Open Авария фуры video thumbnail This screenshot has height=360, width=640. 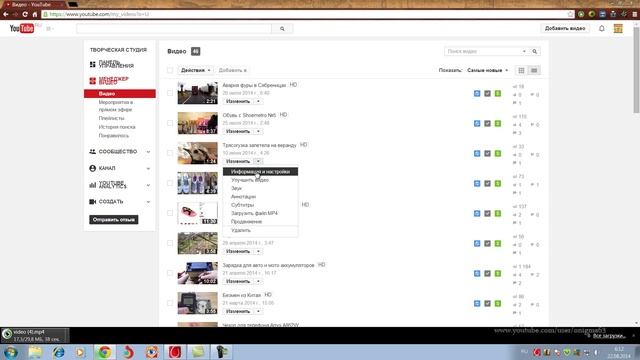click(198, 93)
